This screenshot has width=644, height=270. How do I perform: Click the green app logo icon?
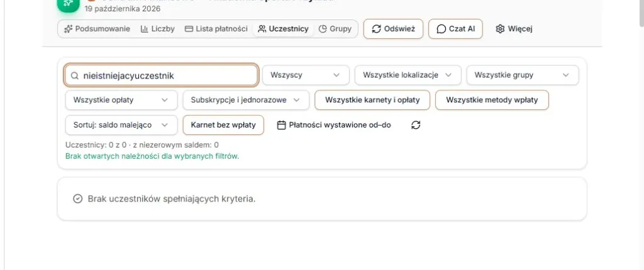click(x=68, y=4)
